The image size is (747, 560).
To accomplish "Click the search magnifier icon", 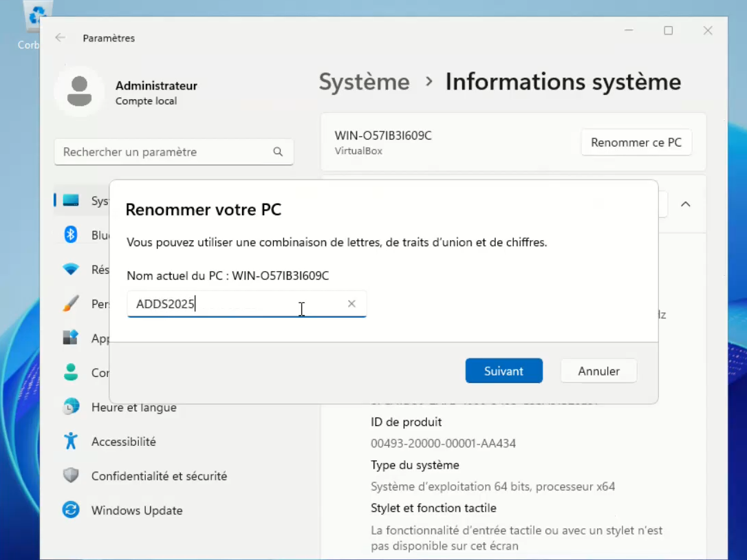I will [278, 151].
